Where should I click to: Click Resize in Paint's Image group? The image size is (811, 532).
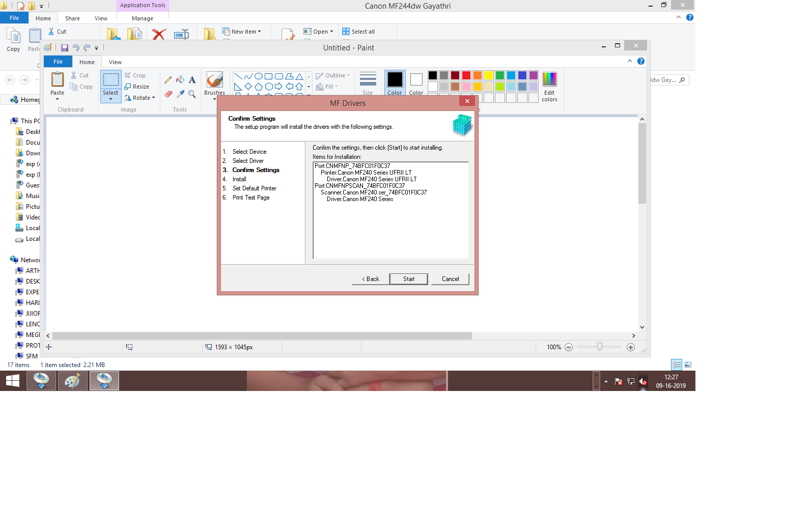[x=137, y=87]
